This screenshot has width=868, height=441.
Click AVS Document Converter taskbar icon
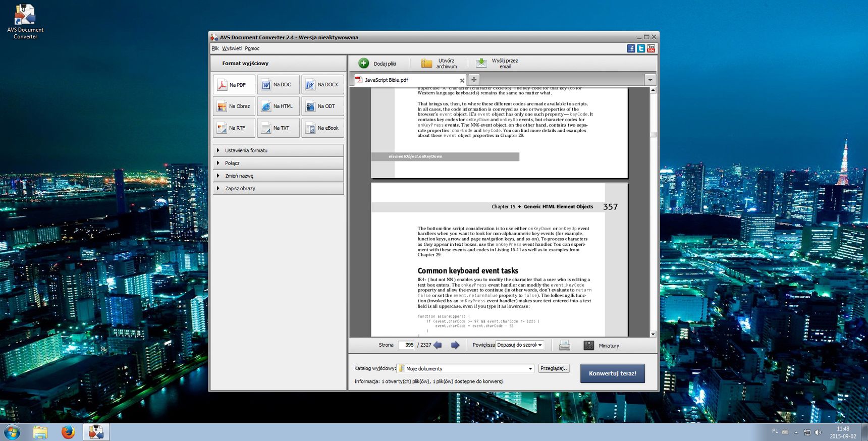(96, 432)
